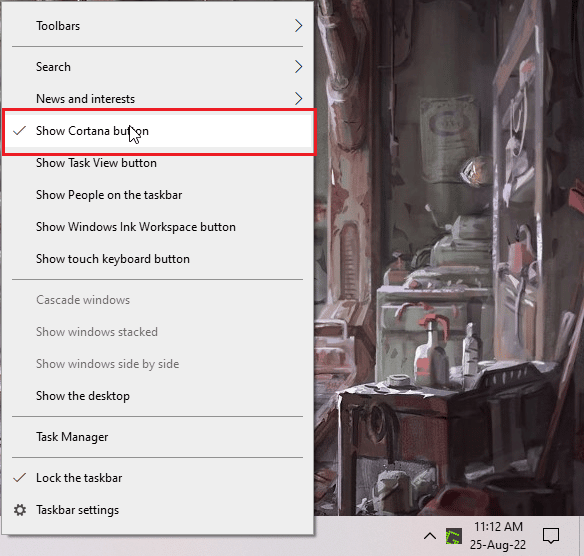The image size is (584, 556).
Task: Click Show windows stacked entry
Action: 157,332
